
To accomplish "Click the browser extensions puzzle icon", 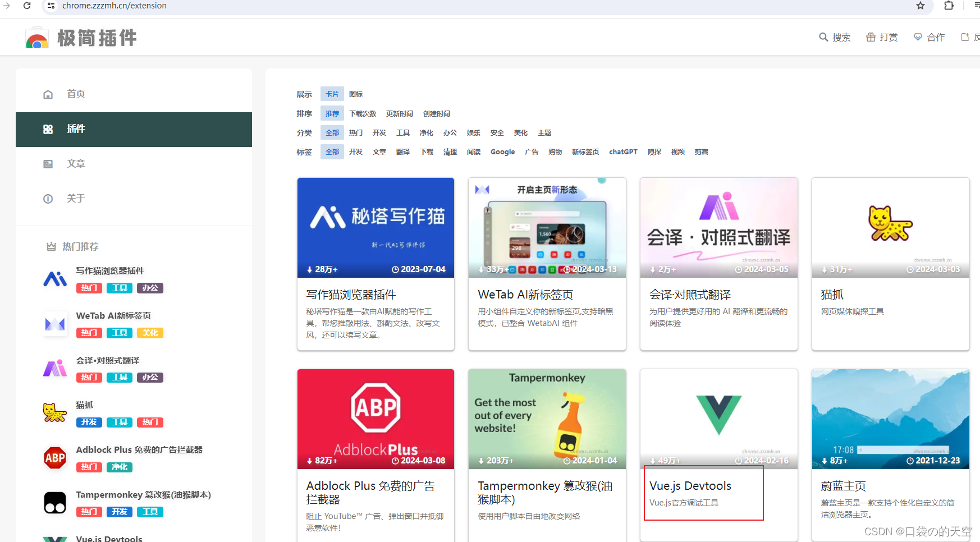I will (x=949, y=6).
